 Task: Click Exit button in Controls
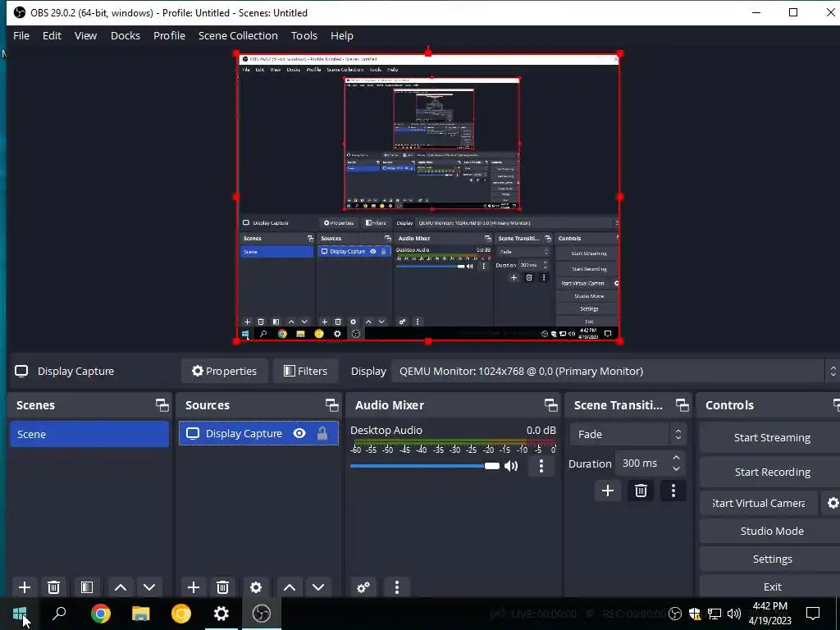click(x=771, y=587)
